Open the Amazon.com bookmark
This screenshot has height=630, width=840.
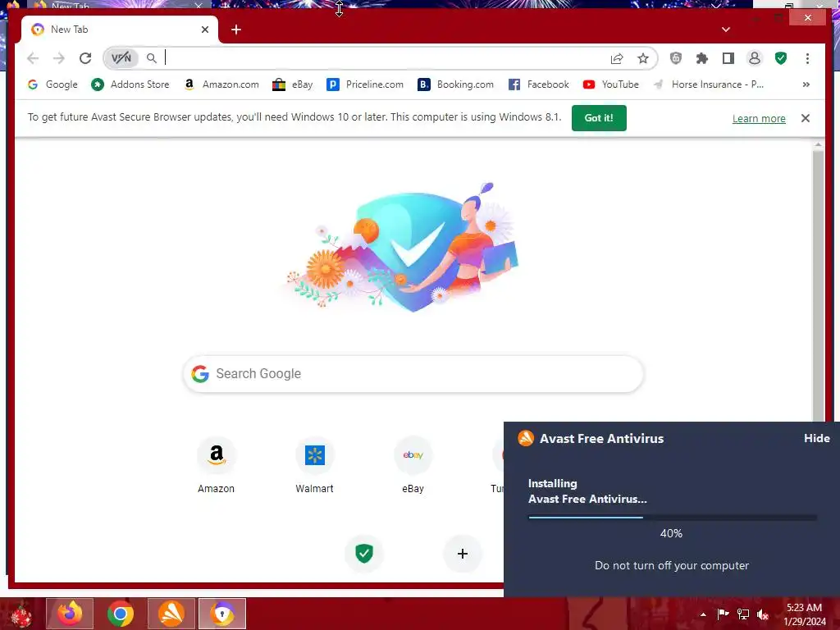tap(221, 84)
